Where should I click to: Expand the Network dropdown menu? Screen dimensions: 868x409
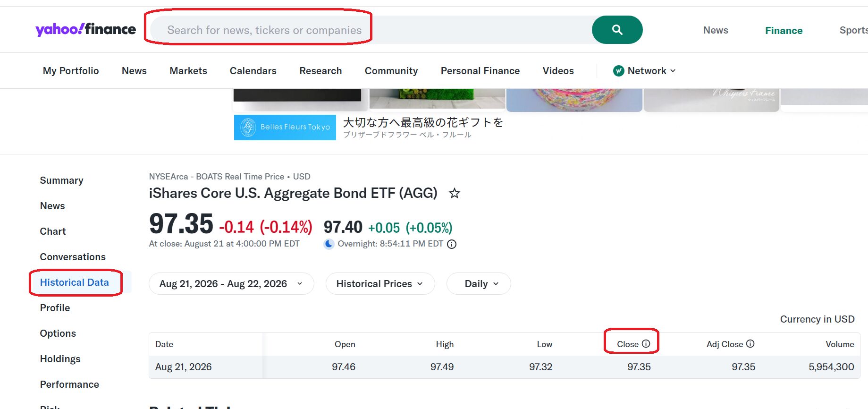click(x=644, y=71)
